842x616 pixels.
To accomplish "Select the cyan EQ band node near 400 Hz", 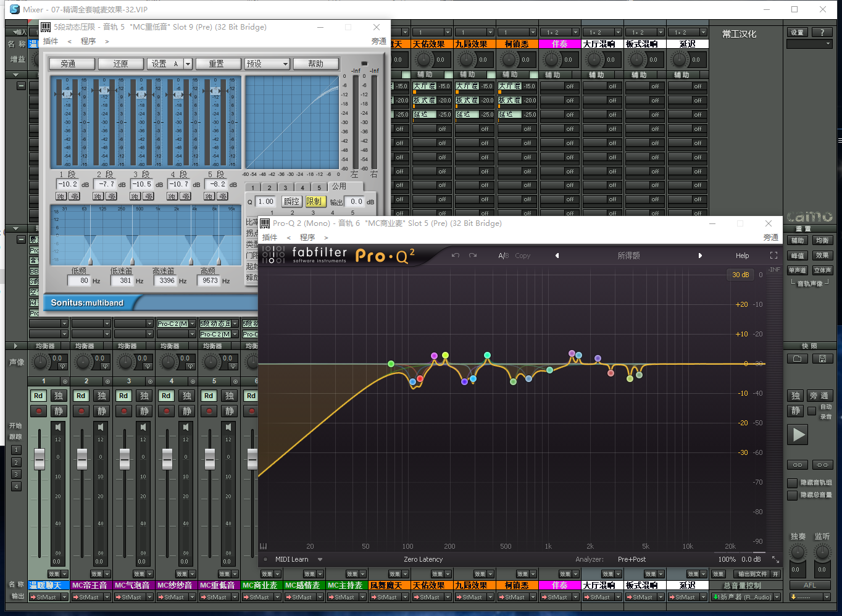I will pos(487,355).
